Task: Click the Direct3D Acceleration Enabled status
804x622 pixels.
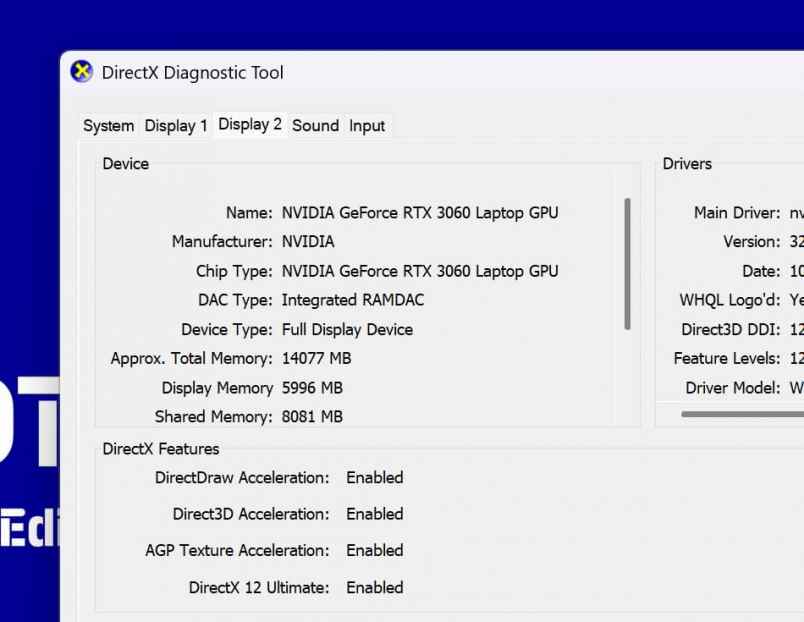Action: pos(375,514)
